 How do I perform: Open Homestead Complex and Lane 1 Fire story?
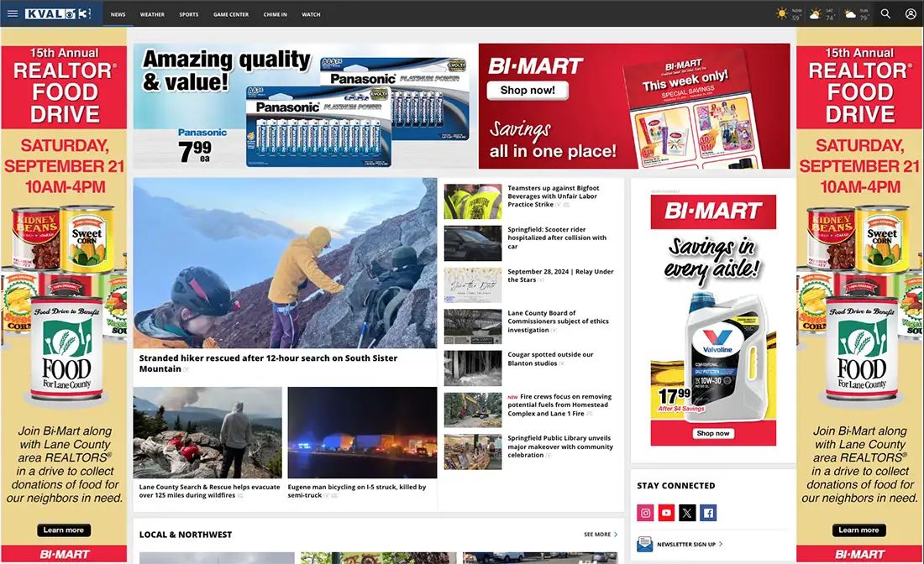pos(559,405)
